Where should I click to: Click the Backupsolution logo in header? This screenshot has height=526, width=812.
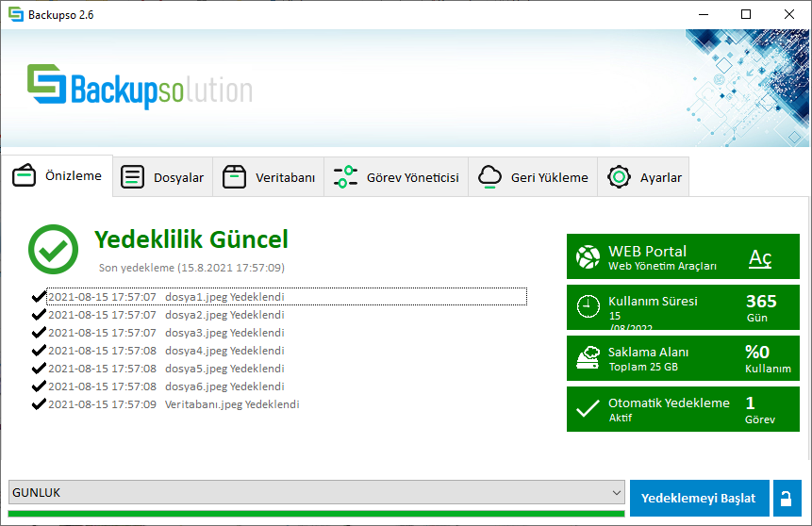140,88
